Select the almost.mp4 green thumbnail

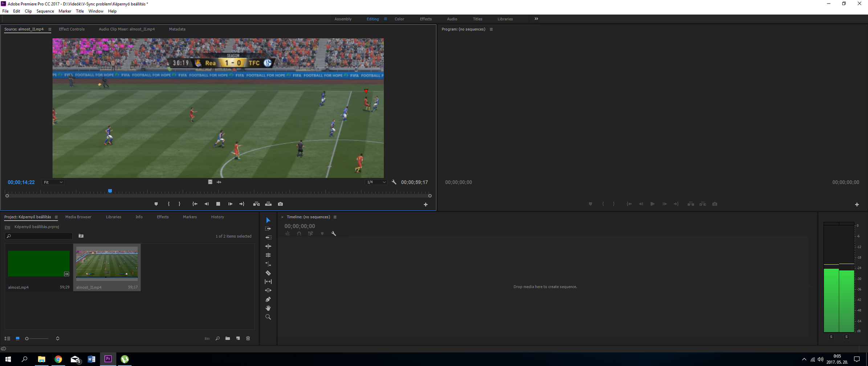coord(38,264)
